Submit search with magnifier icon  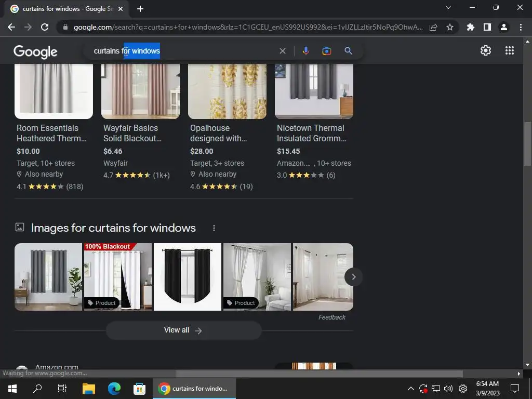coord(348,51)
